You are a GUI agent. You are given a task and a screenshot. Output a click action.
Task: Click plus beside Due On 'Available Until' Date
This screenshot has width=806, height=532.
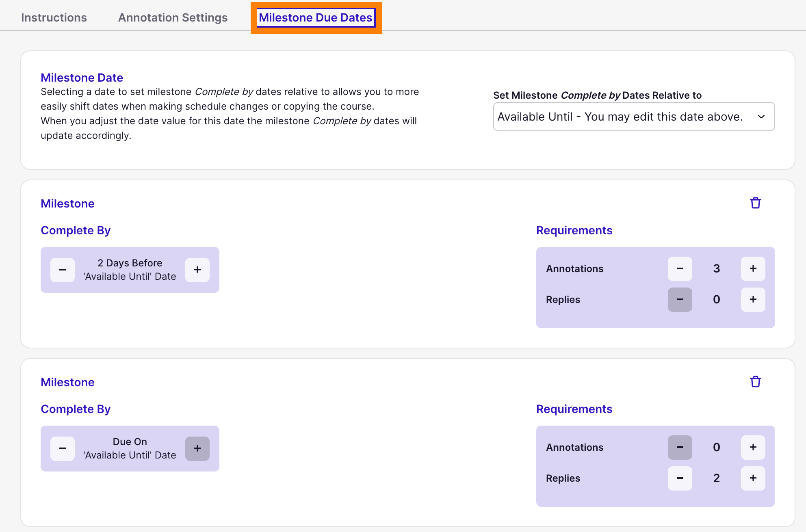click(197, 448)
